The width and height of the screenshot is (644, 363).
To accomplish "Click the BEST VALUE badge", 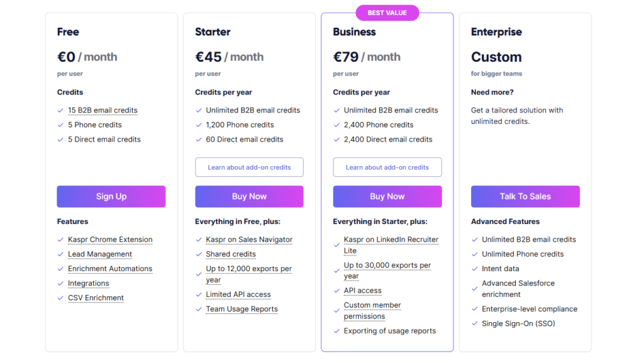I will [387, 13].
